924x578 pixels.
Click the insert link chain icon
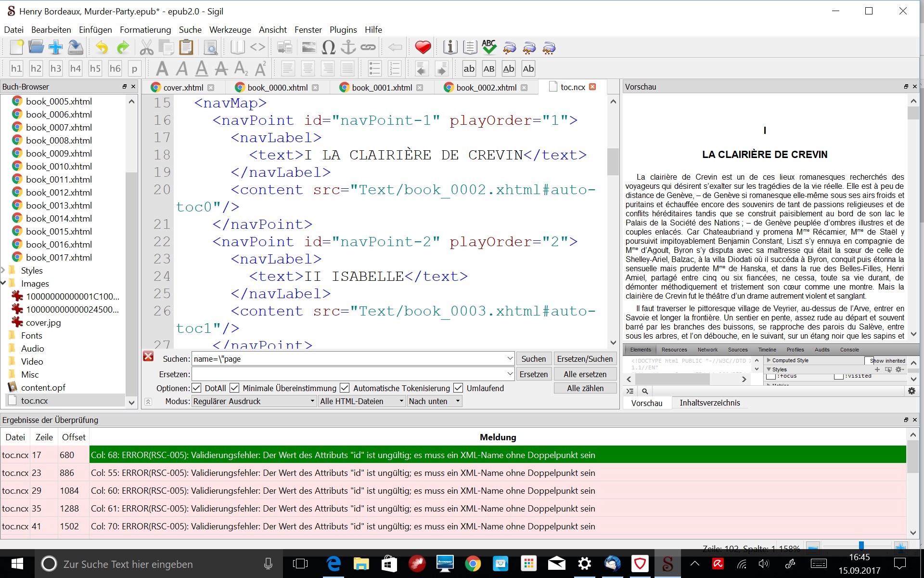368,47
